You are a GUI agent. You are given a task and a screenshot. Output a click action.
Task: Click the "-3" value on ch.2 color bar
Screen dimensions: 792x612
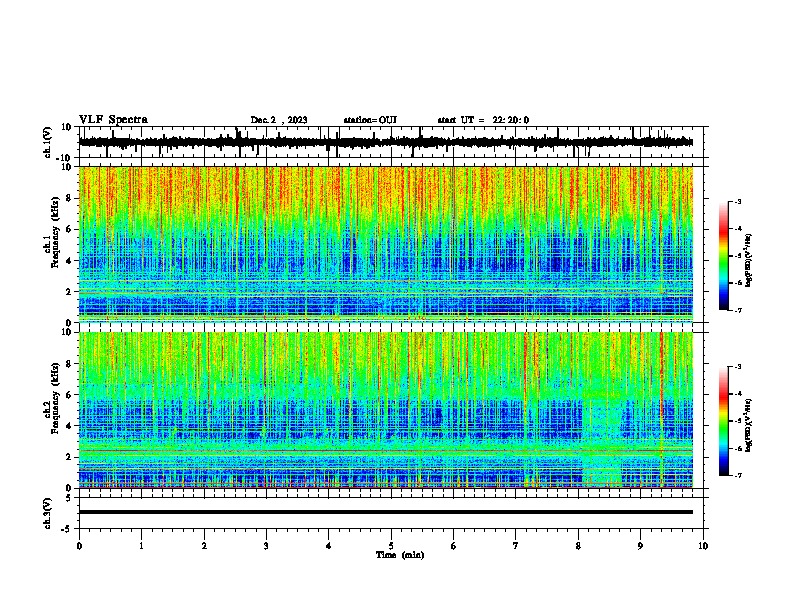point(737,367)
